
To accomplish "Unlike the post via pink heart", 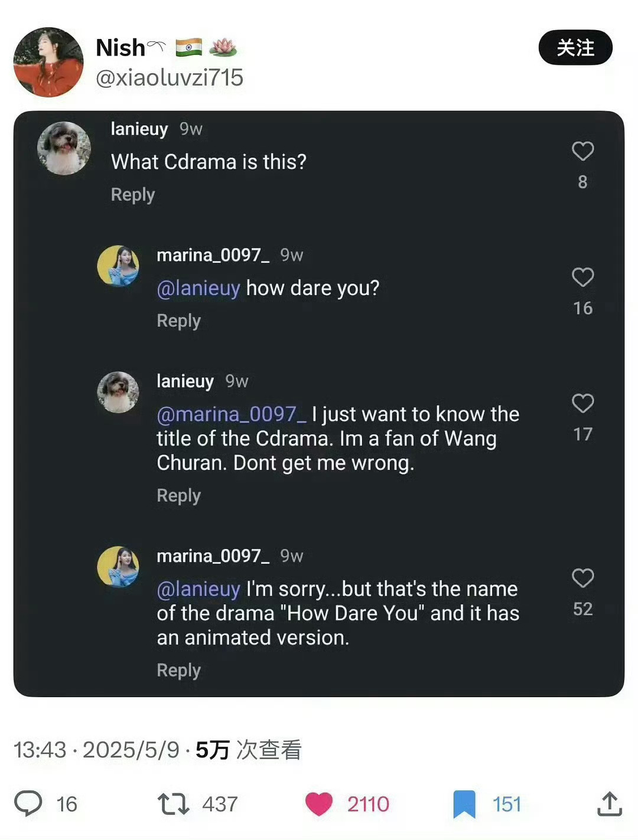I will pyautogui.click(x=319, y=804).
